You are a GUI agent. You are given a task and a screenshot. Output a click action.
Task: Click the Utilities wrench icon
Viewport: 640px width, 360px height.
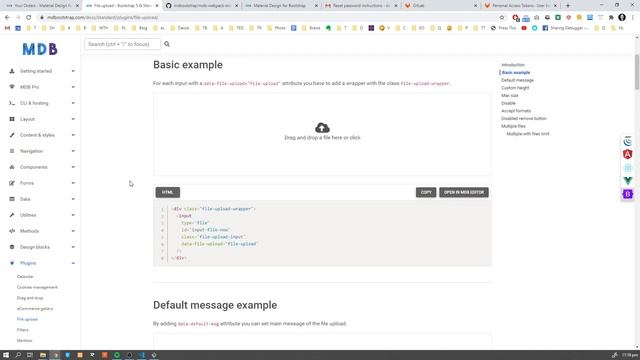(12, 215)
